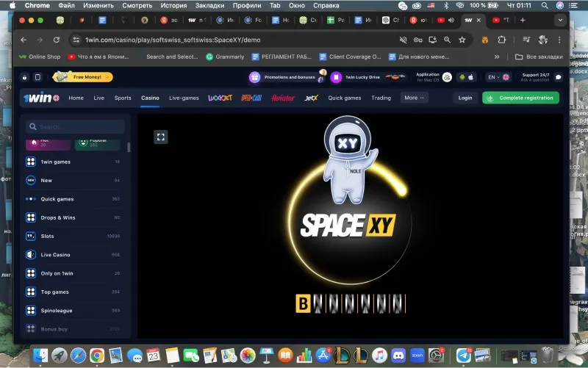The image size is (588, 368).
Task: Open a new Chrome tab
Action: click(523, 21)
